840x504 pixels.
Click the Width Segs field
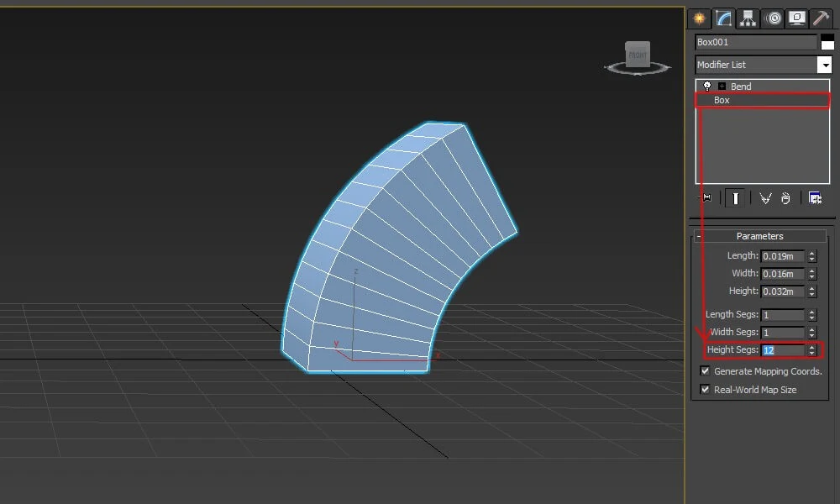pyautogui.click(x=782, y=333)
